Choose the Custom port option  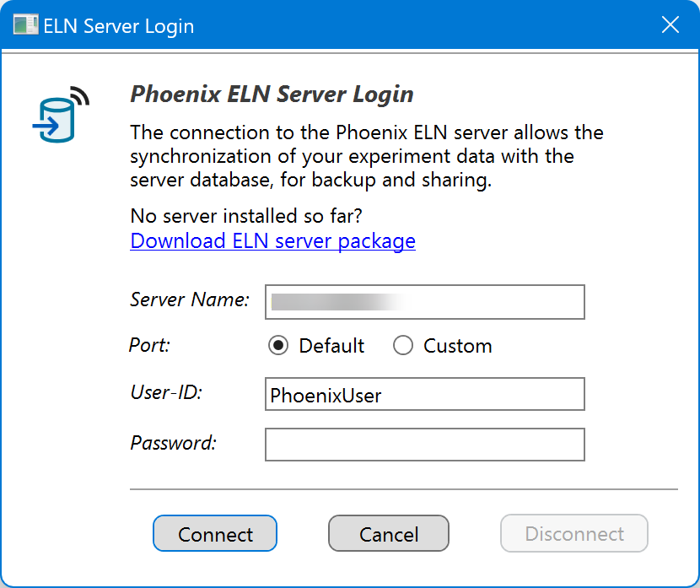[403, 346]
